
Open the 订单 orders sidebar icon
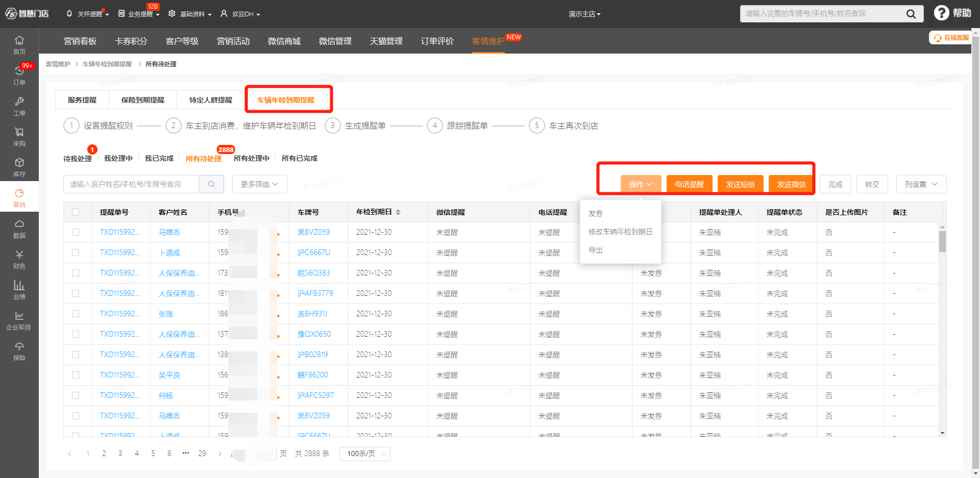click(x=19, y=75)
